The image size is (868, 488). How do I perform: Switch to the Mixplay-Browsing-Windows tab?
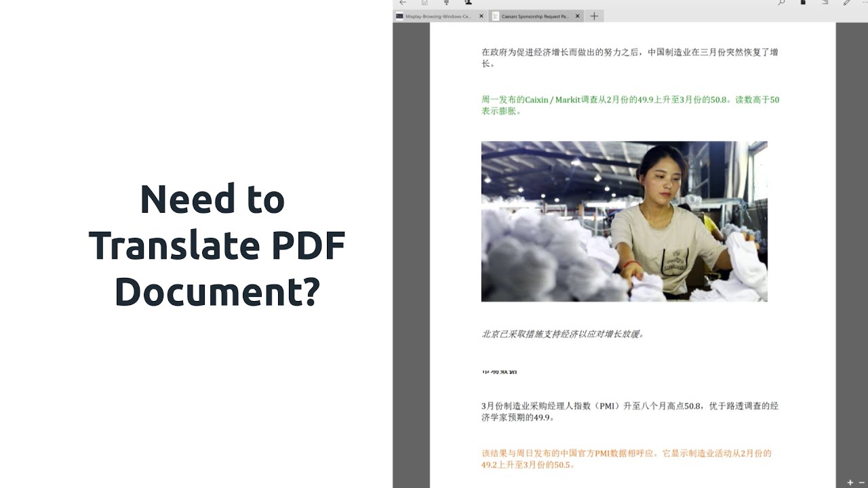point(439,16)
